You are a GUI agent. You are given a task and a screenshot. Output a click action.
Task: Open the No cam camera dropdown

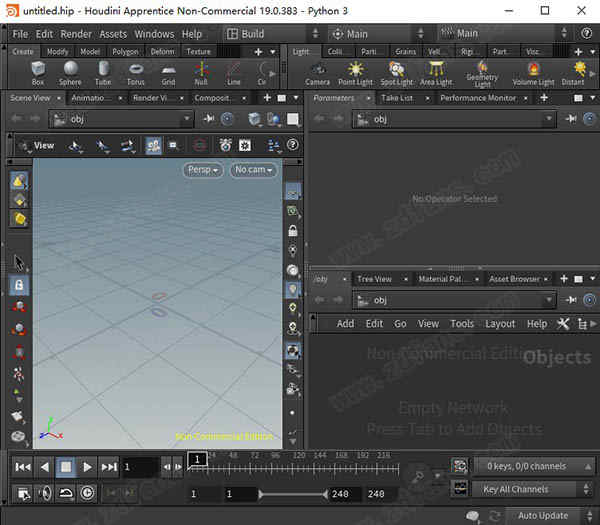coord(254,170)
